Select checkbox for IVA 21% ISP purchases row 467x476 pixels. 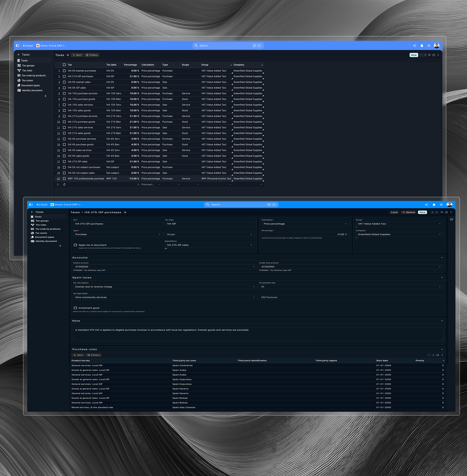point(64,76)
